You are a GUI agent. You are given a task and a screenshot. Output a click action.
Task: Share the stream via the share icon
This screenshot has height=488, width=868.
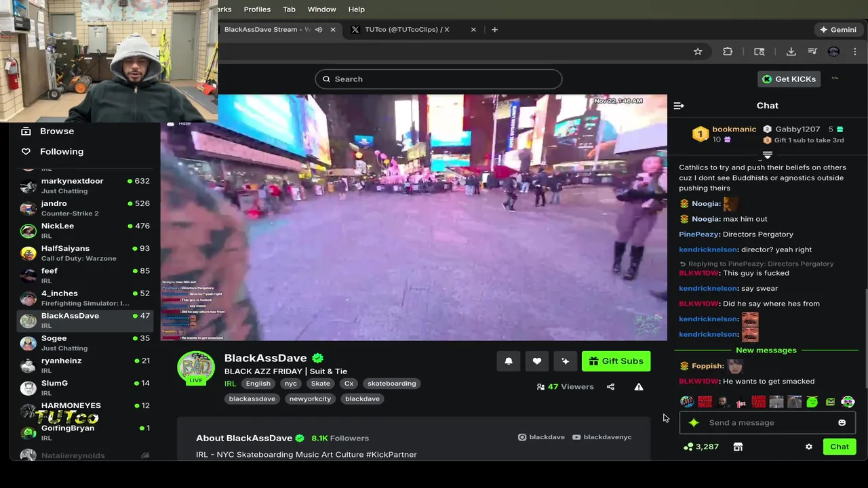610,387
